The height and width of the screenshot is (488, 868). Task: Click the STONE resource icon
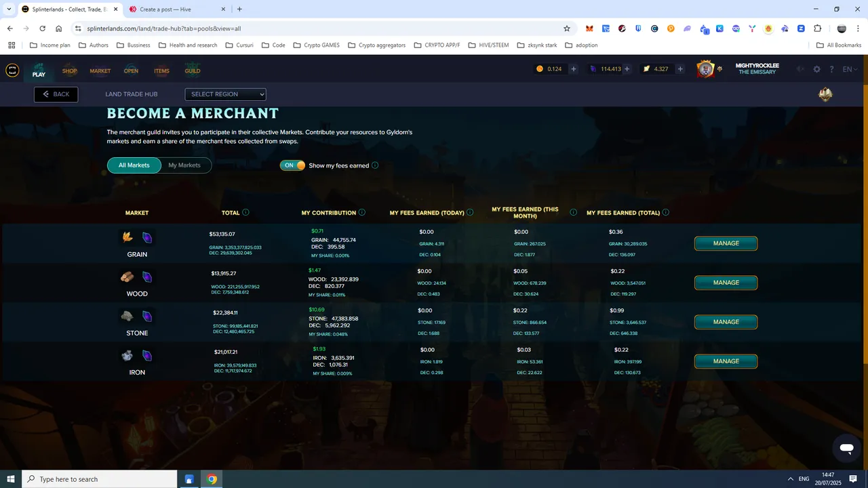[127, 317]
